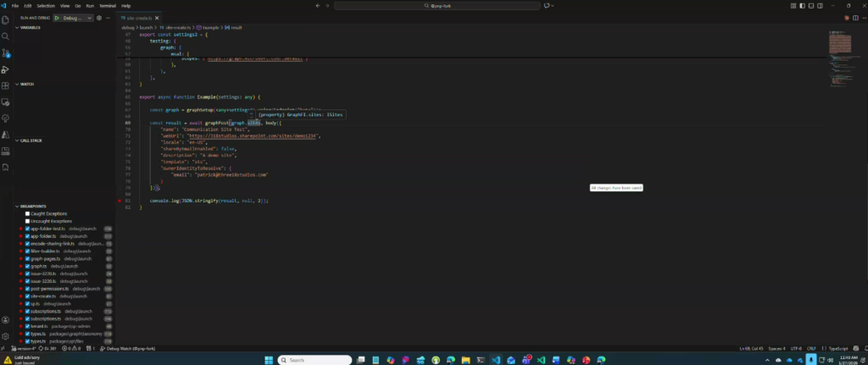Uncheck the site-create.ts breakpoint checkbox
The height and width of the screenshot is (365, 868).
tap(27, 296)
